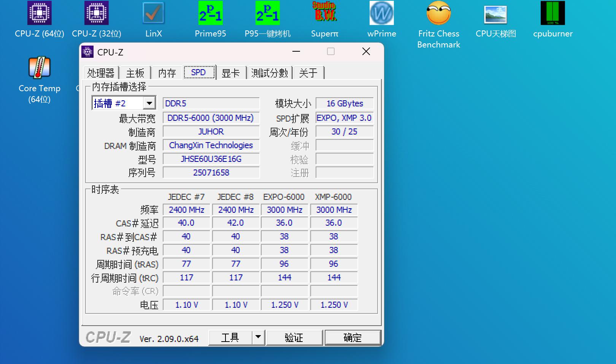Click the XMP-6000 column header
The image size is (616, 364).
click(333, 197)
